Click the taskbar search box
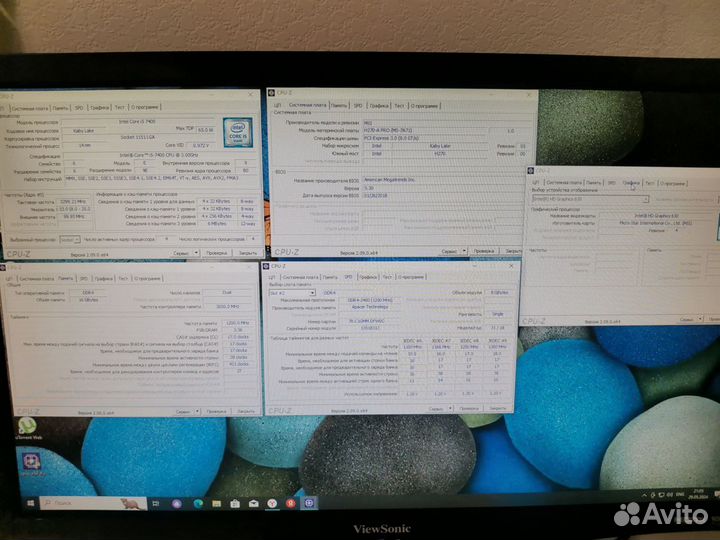 coord(93,503)
